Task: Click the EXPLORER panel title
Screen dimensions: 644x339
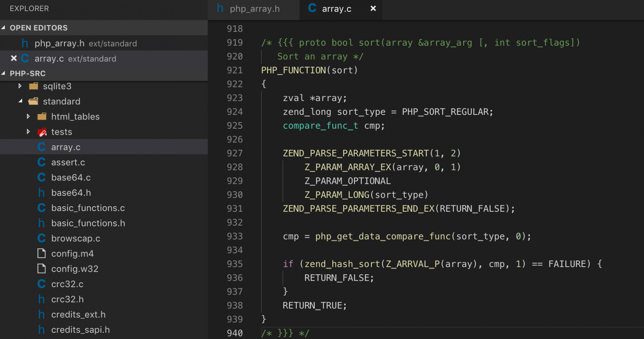Action: pyautogui.click(x=29, y=8)
